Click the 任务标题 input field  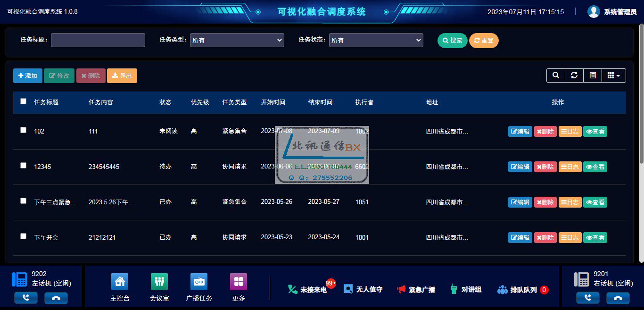pos(98,40)
